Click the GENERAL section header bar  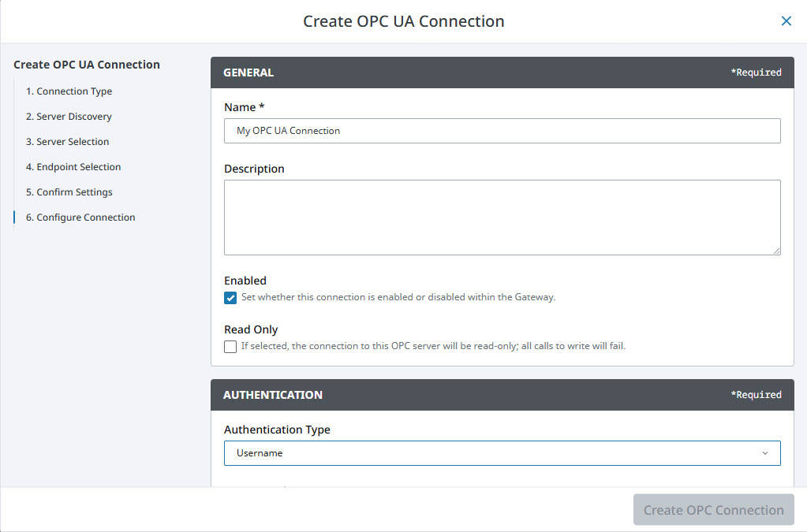(x=502, y=72)
